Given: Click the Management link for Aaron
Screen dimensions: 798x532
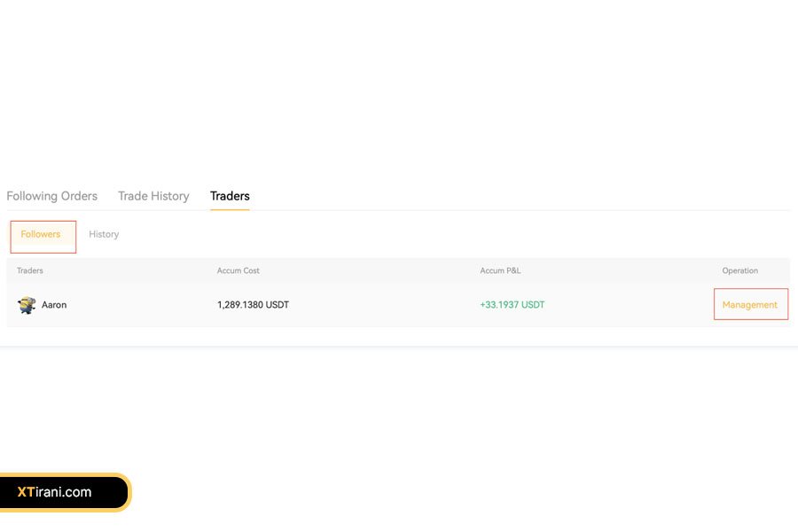Looking at the screenshot, I should [x=749, y=305].
